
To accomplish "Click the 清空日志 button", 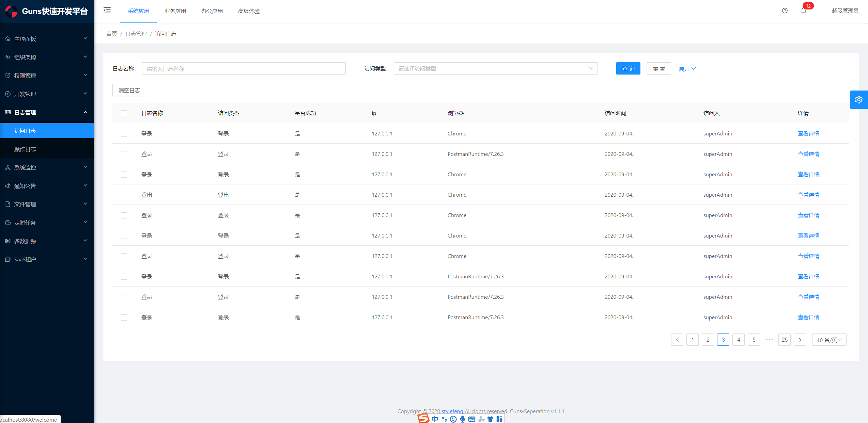I will coord(129,90).
